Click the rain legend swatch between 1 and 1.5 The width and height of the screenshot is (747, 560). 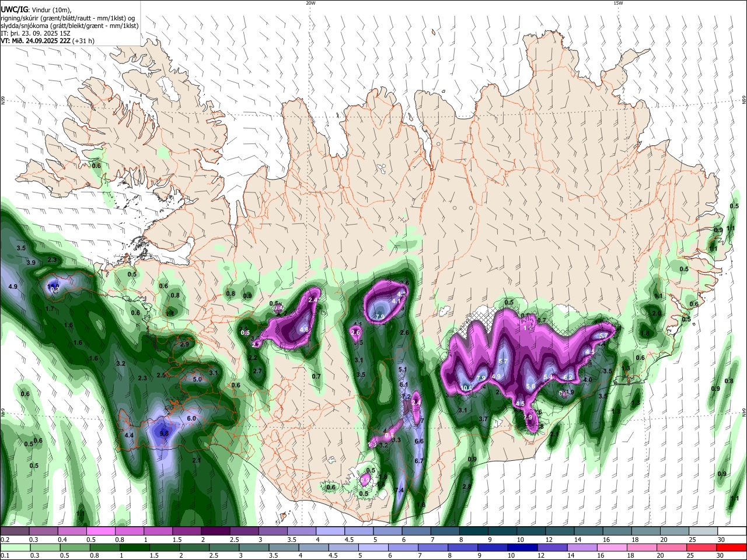click(134, 547)
